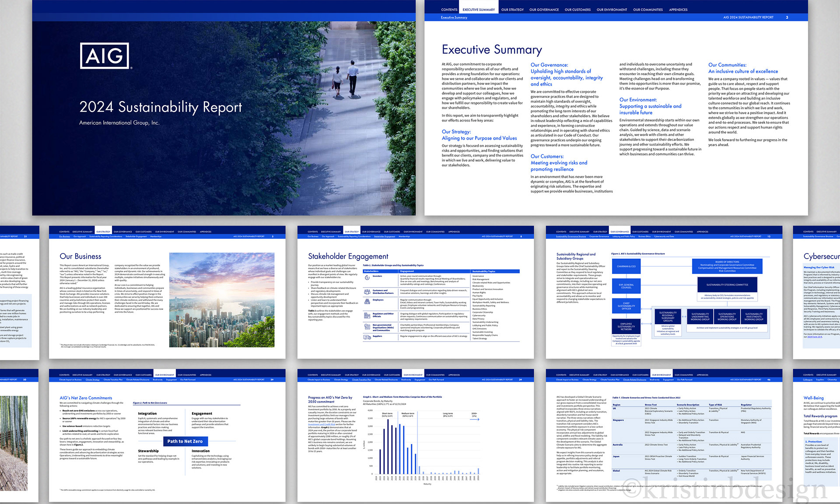This screenshot has width=840, height=504.
Task: Click the Chief Sustainability Officer box
Action: point(626,306)
